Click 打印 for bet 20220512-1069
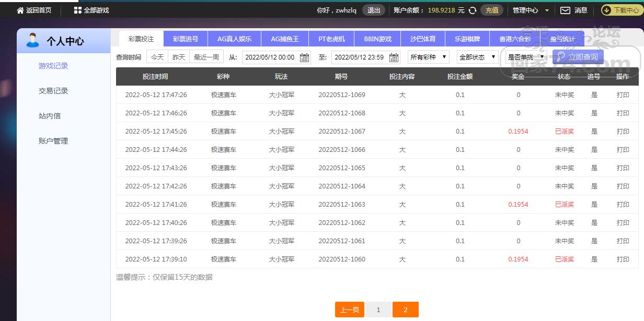This screenshot has height=321, width=644. [x=623, y=95]
